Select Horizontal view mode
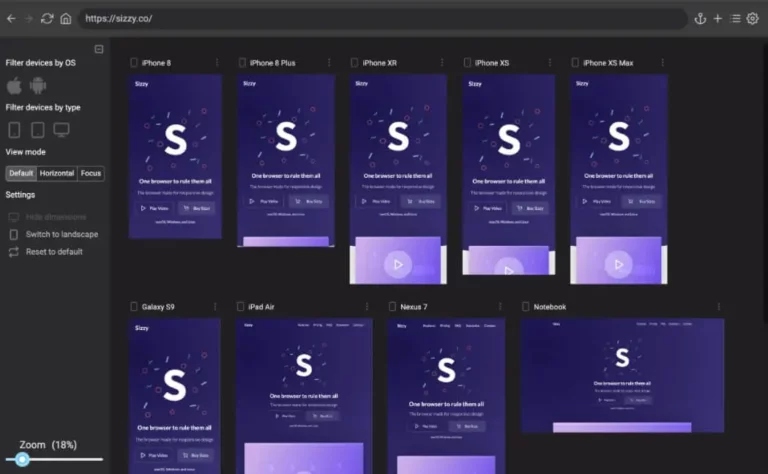 coord(57,173)
